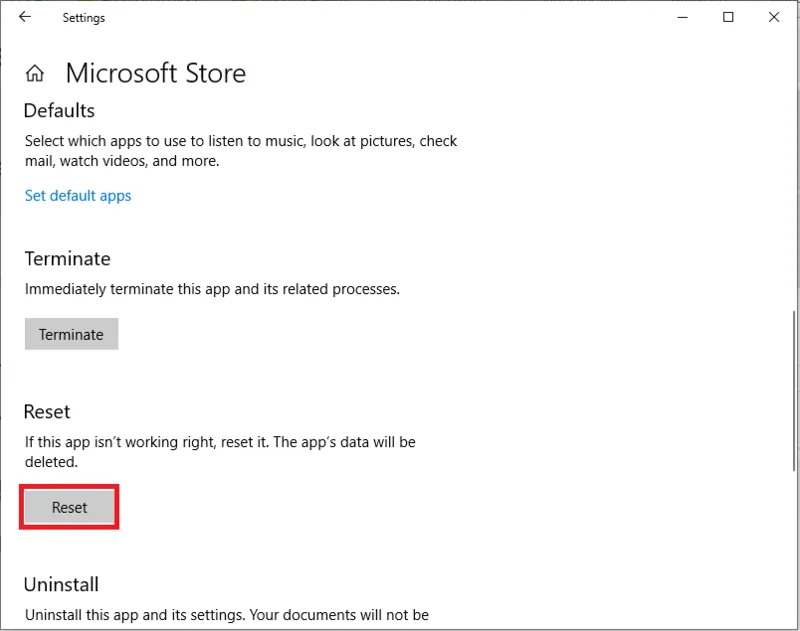Click the Microsoft Store page title
This screenshot has height=631, width=800.
click(x=156, y=73)
